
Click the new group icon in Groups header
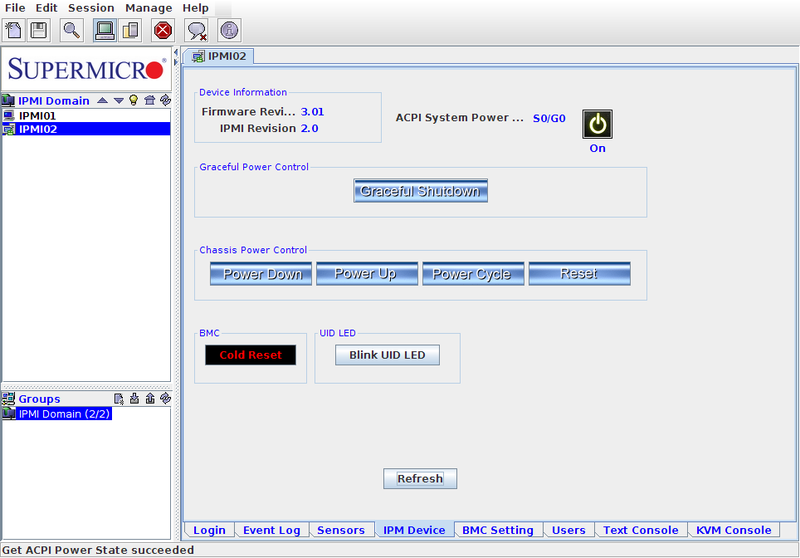[x=118, y=398]
